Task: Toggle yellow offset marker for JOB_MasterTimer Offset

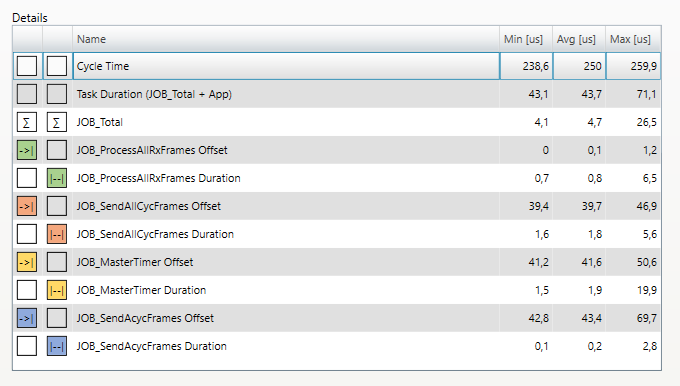Action: point(27,262)
